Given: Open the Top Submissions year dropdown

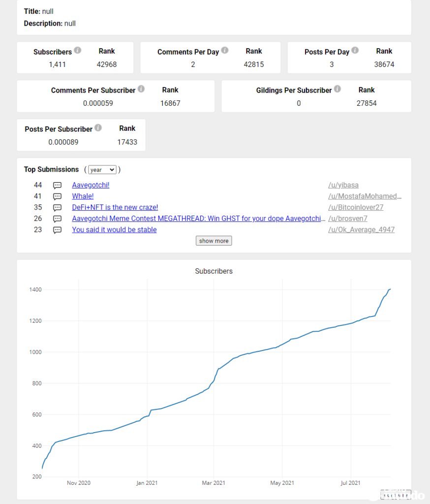Looking at the screenshot, I should pos(102,170).
